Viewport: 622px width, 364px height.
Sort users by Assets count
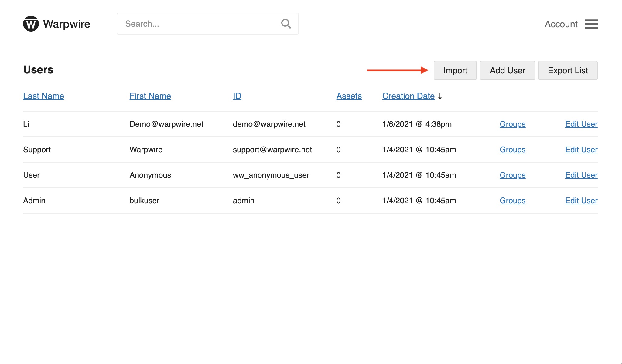[x=349, y=96]
